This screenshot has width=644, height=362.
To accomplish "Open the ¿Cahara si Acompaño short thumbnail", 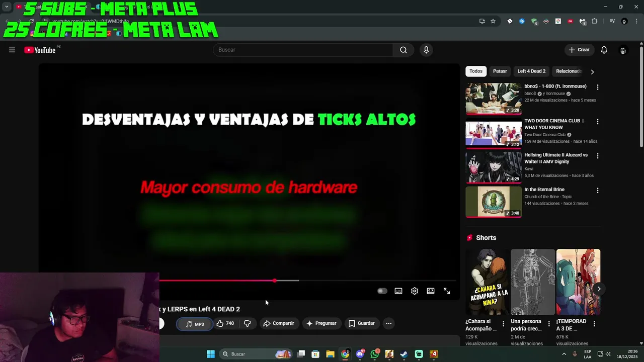I will 488,282.
